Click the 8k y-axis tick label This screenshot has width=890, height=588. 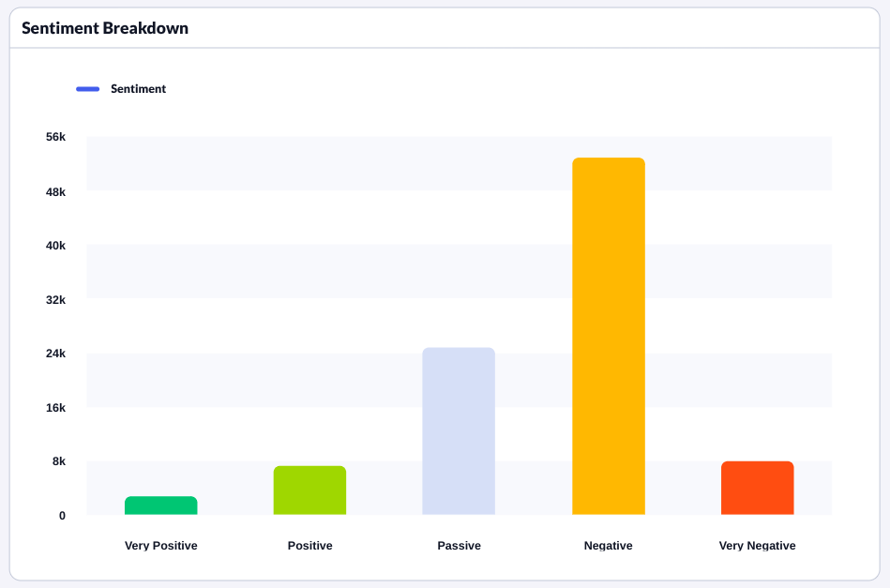[58, 461]
